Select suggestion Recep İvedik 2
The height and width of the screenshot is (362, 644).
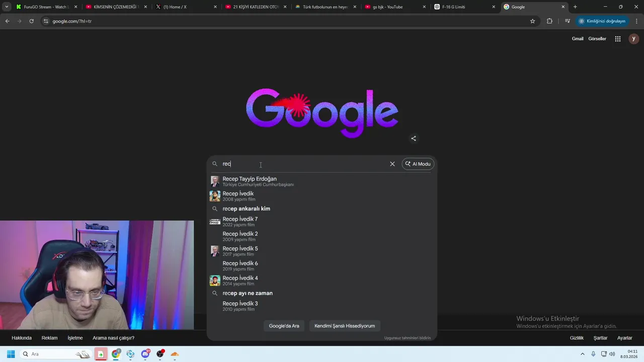coord(322,236)
